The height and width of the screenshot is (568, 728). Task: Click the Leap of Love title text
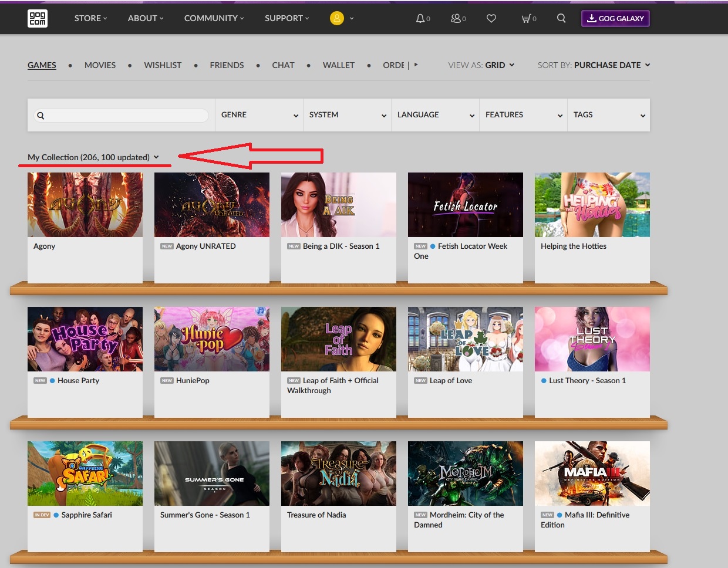pos(451,381)
